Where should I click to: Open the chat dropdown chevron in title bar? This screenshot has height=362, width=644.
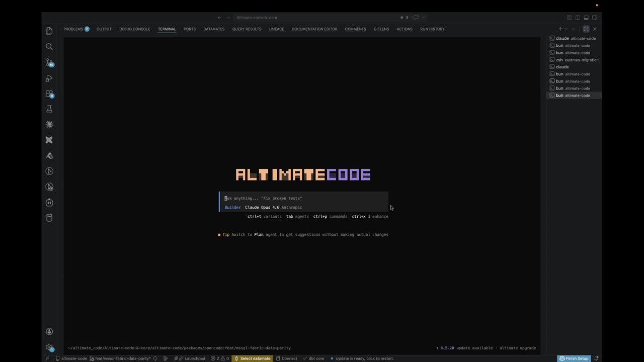click(x=424, y=18)
